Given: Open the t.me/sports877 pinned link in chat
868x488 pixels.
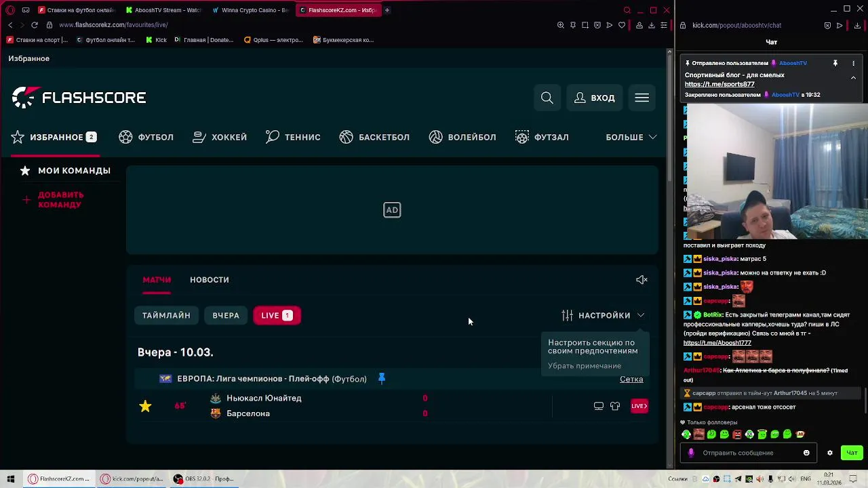Looking at the screenshot, I should (719, 84).
